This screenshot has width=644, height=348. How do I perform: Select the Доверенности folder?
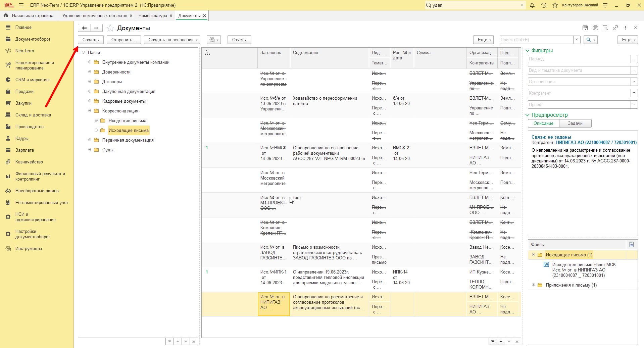(x=116, y=72)
